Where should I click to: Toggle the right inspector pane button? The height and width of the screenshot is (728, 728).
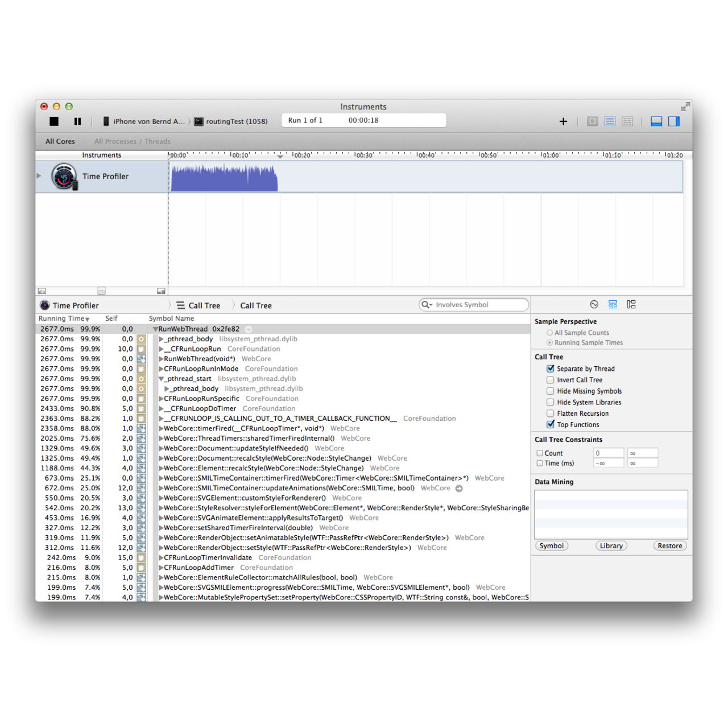674,121
